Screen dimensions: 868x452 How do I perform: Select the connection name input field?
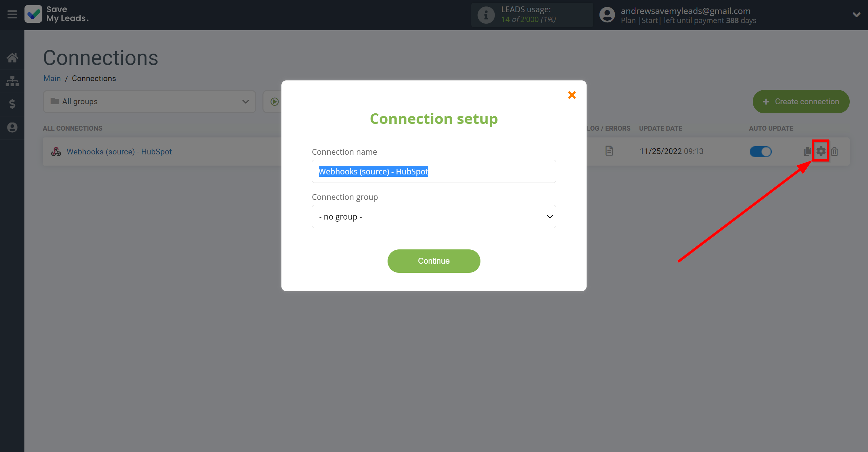click(433, 171)
